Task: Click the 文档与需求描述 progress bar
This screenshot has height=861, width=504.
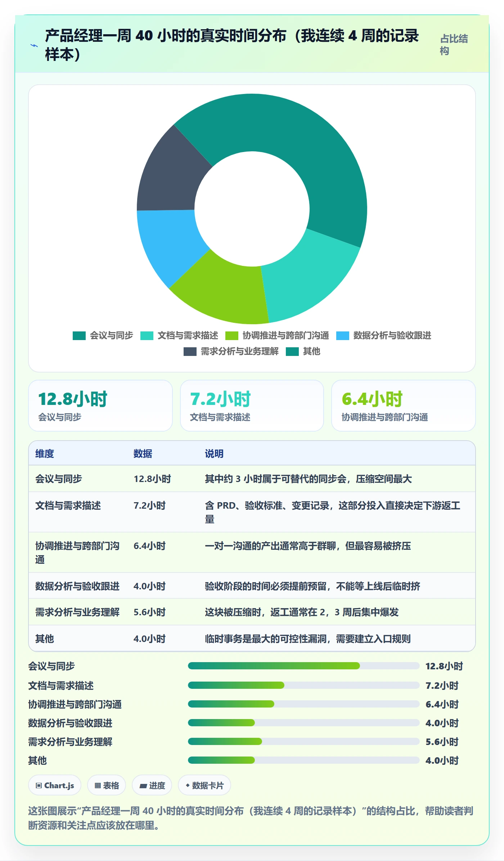Action: tap(304, 685)
